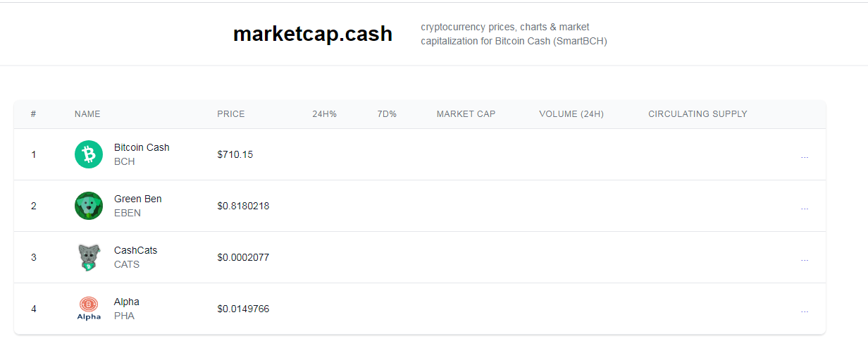868x346 pixels.
Task: Open the marketcap.cash site title
Action: pyautogui.click(x=313, y=33)
